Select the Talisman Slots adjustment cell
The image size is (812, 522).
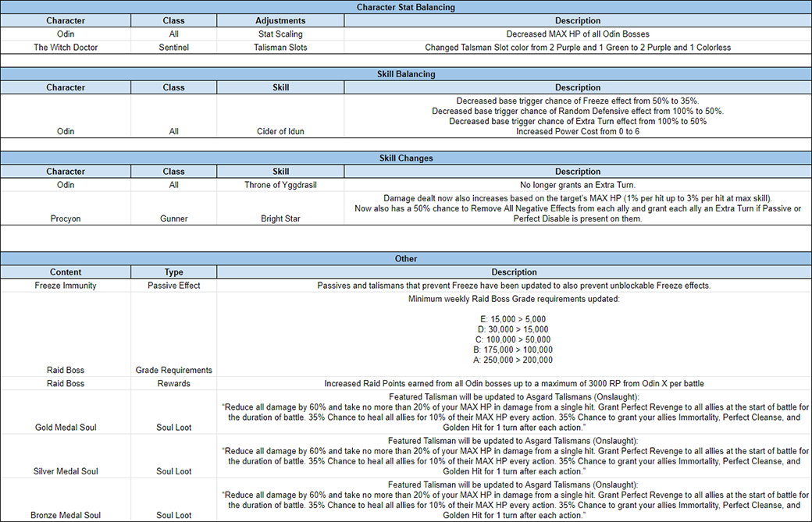(x=280, y=48)
